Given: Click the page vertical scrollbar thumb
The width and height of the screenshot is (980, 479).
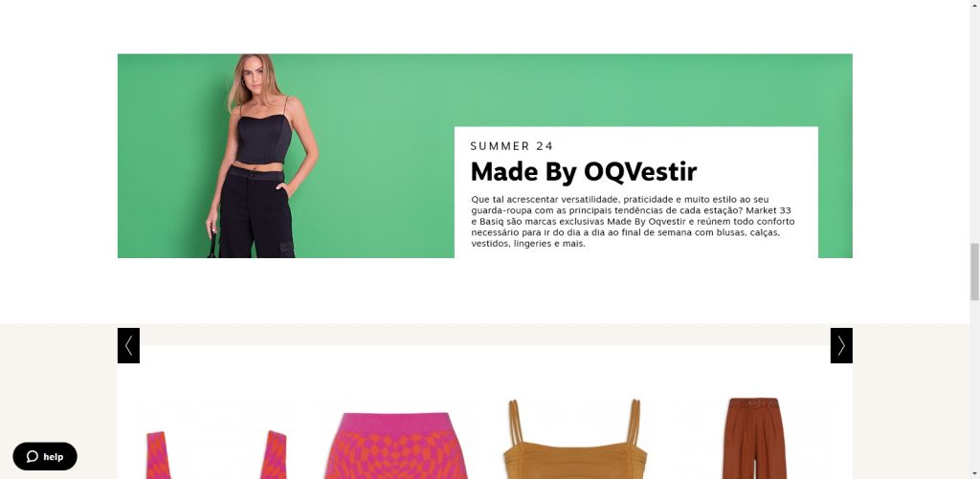Looking at the screenshot, I should [973, 272].
